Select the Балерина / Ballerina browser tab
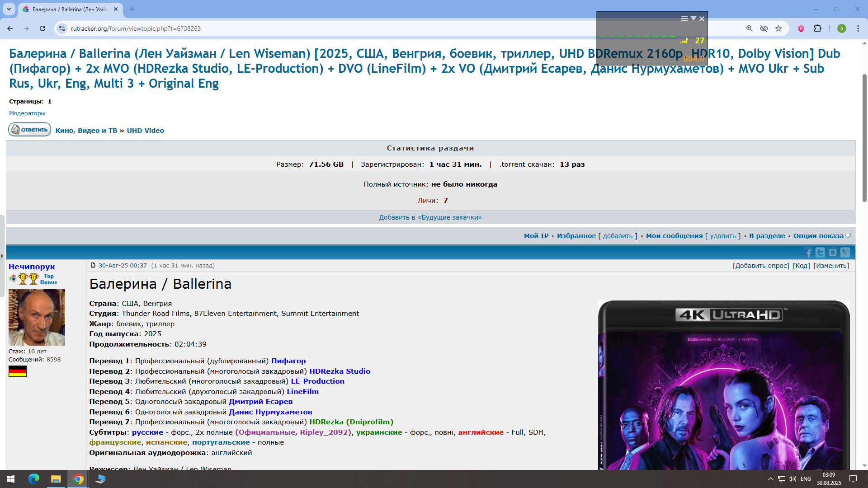This screenshot has width=868, height=488. (x=70, y=9)
